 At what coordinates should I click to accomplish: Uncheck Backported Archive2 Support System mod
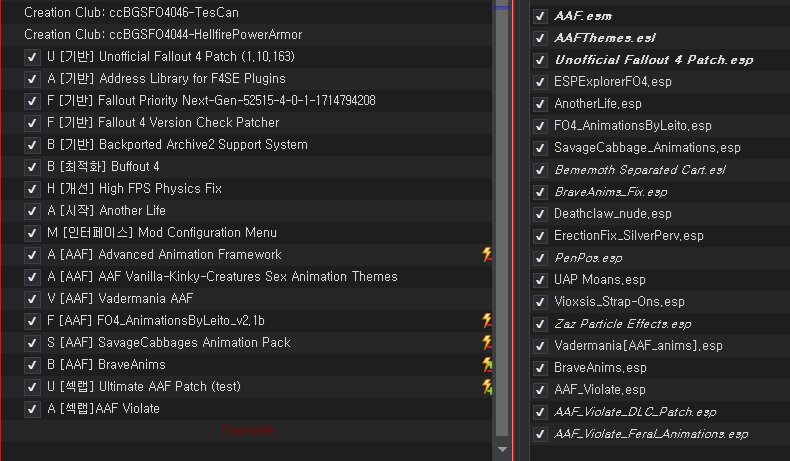pyautogui.click(x=32, y=145)
